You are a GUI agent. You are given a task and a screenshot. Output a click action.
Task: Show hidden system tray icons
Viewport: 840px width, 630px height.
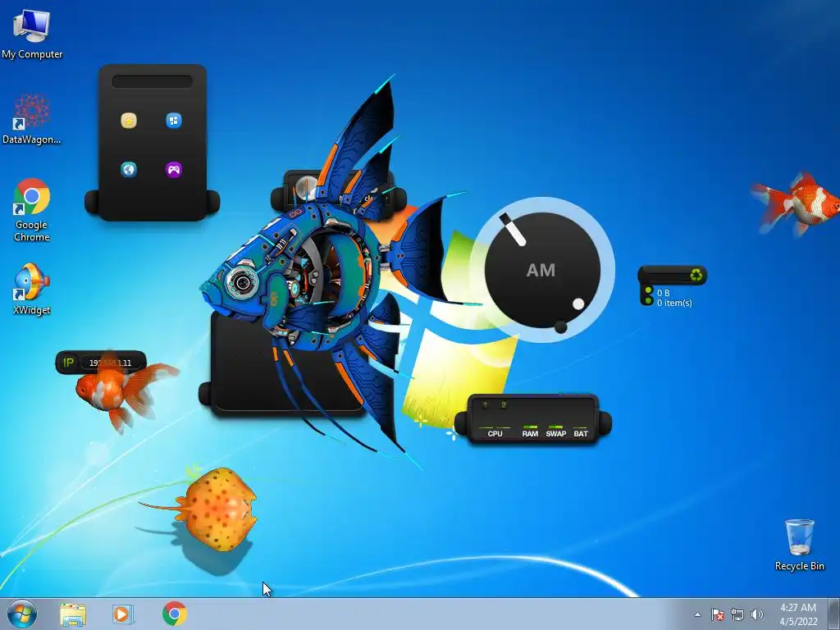pyautogui.click(x=697, y=614)
